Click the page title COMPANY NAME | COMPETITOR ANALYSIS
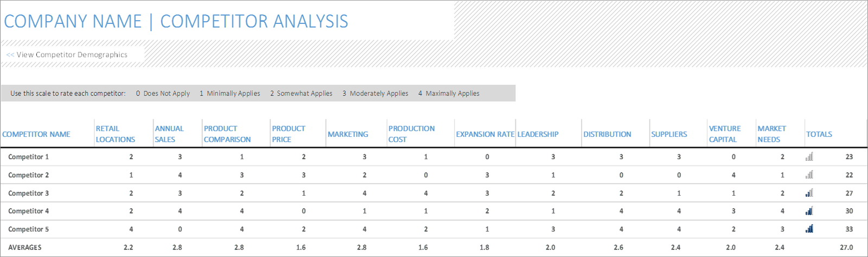This screenshot has width=868, height=257. tap(176, 21)
